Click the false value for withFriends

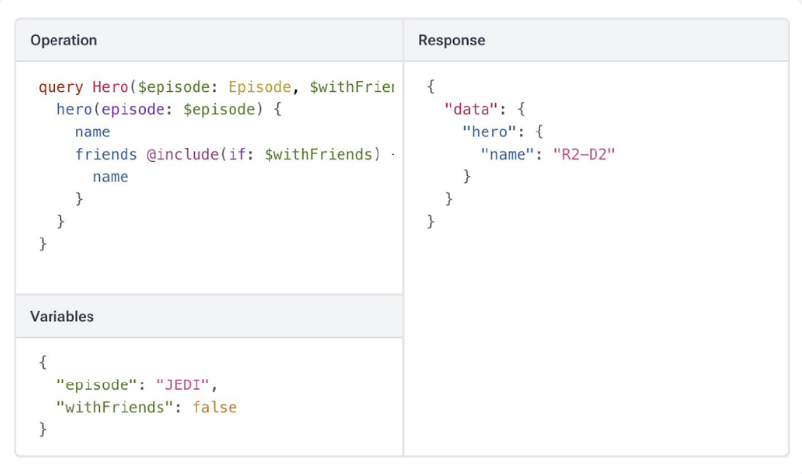coord(214,407)
